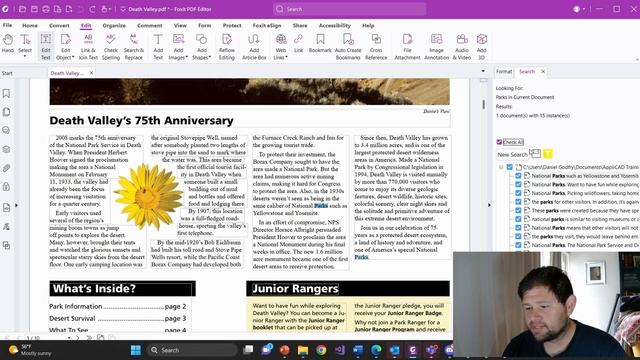
Task: Choose the Add Text tool
Action: point(158,47)
